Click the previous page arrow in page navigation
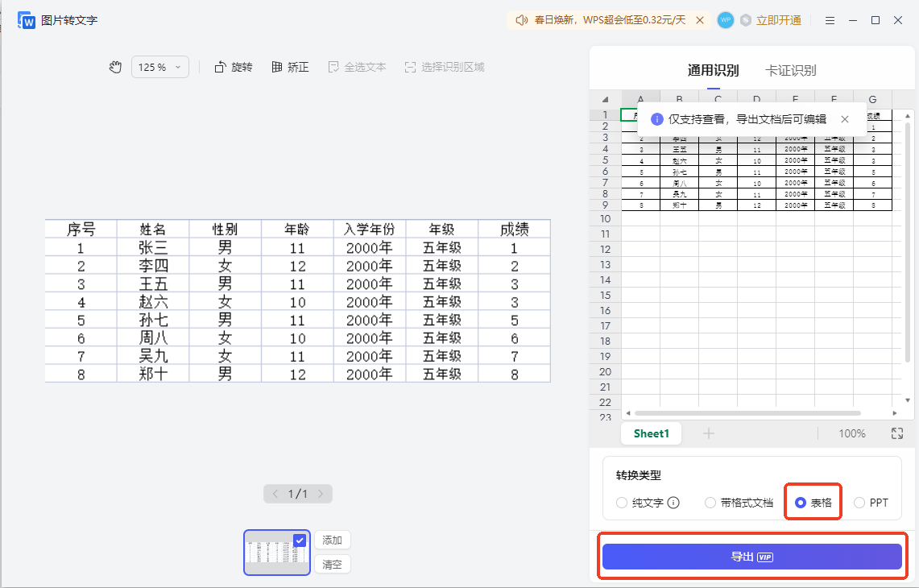The width and height of the screenshot is (919, 588). coord(275,494)
